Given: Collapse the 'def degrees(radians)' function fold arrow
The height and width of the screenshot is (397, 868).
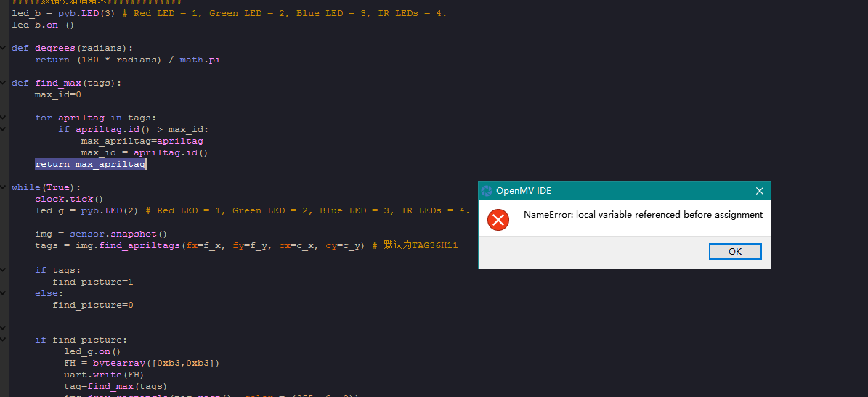Looking at the screenshot, I should click(3, 48).
